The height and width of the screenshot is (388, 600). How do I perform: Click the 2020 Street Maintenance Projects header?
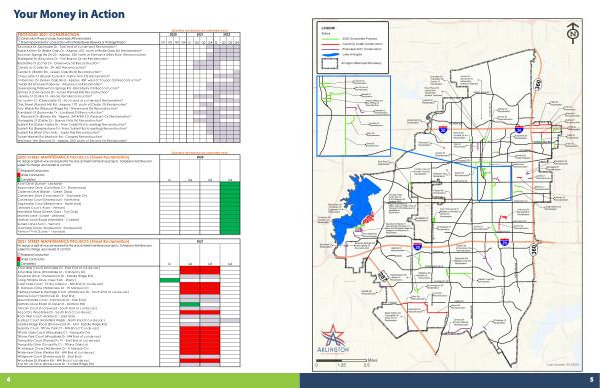(73, 157)
